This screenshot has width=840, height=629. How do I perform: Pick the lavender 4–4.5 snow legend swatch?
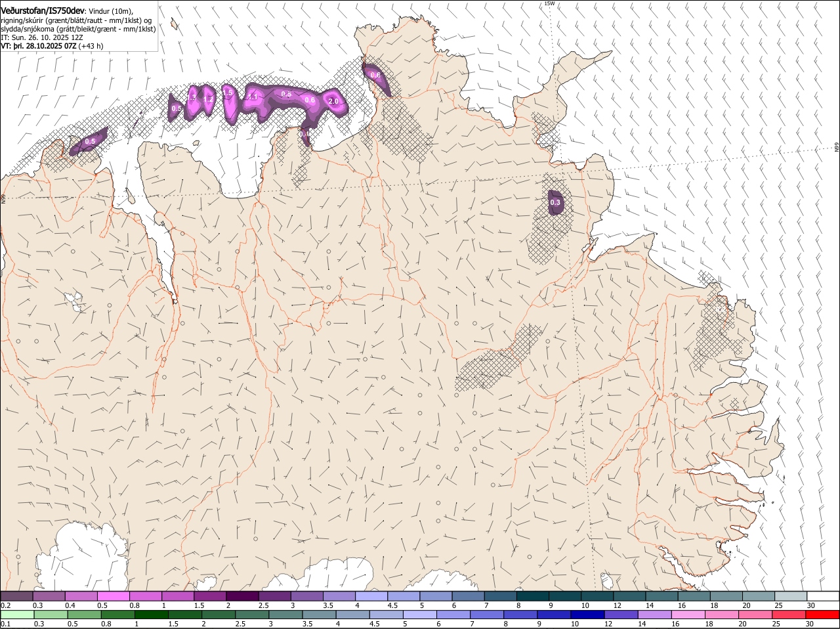tap(371, 596)
